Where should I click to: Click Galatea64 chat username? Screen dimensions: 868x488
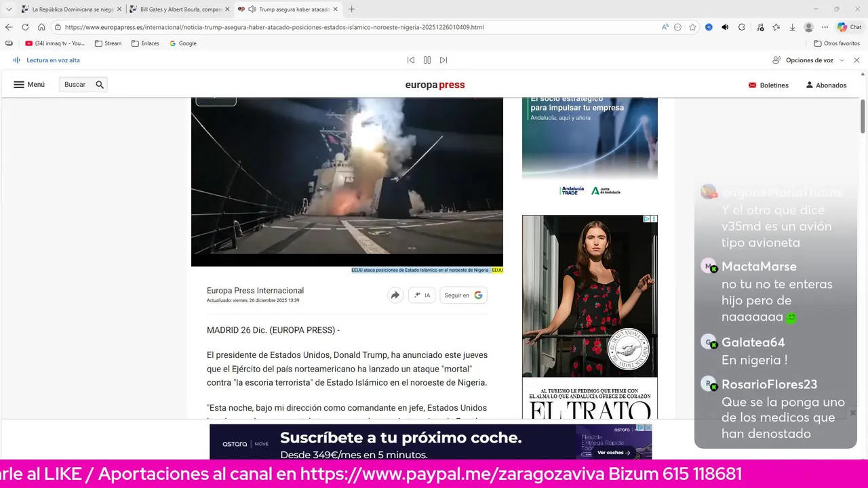point(753,342)
